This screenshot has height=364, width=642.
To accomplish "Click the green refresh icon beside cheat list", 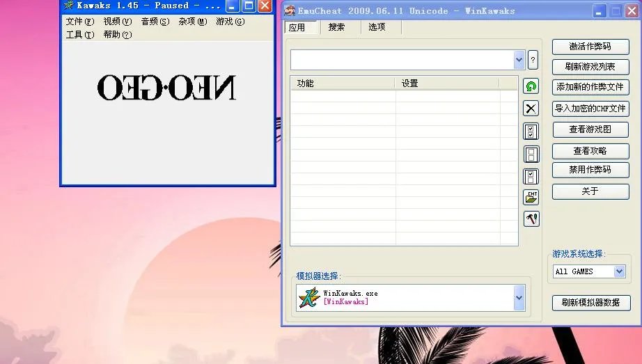I will tap(531, 86).
